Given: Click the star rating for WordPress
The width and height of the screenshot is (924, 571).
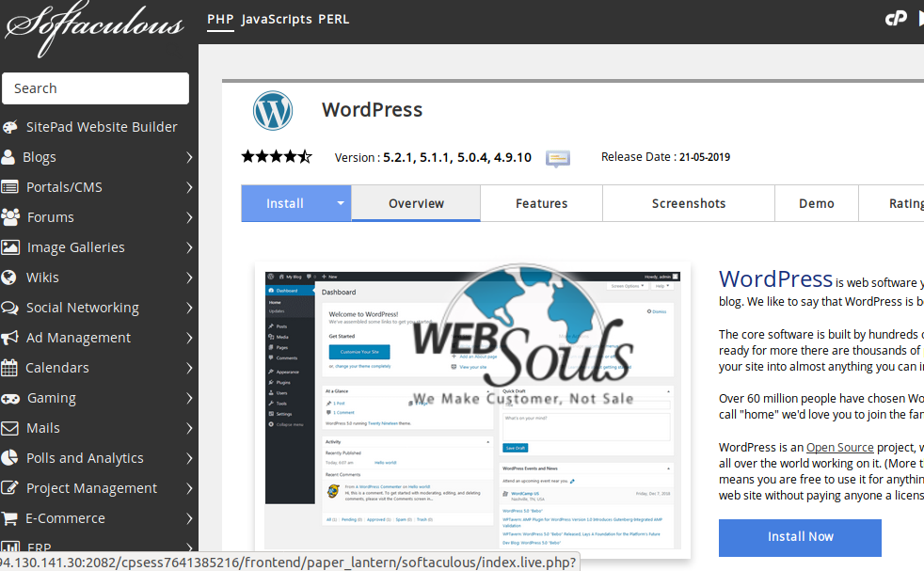Looking at the screenshot, I should coord(277,157).
